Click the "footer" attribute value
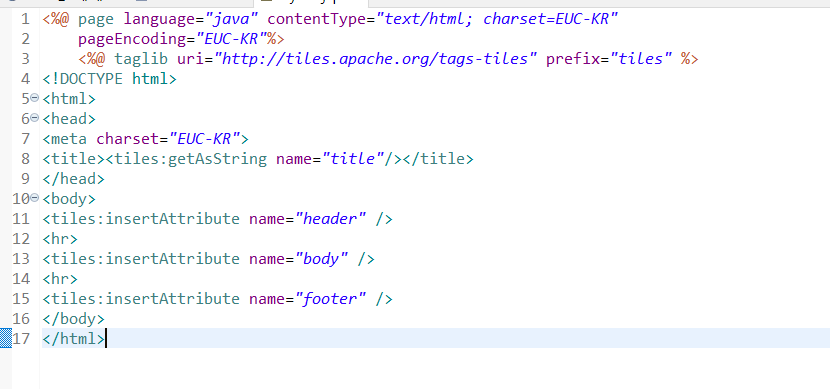Screen dimensions: 830x389 pyautogui.click(x=330, y=298)
